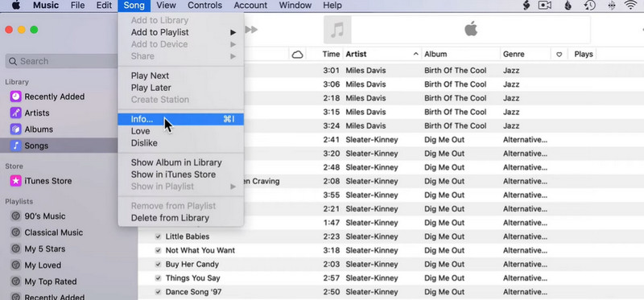This screenshot has height=300, width=644.
Task: Toggle the Things You Say checkbox
Action: point(158,278)
